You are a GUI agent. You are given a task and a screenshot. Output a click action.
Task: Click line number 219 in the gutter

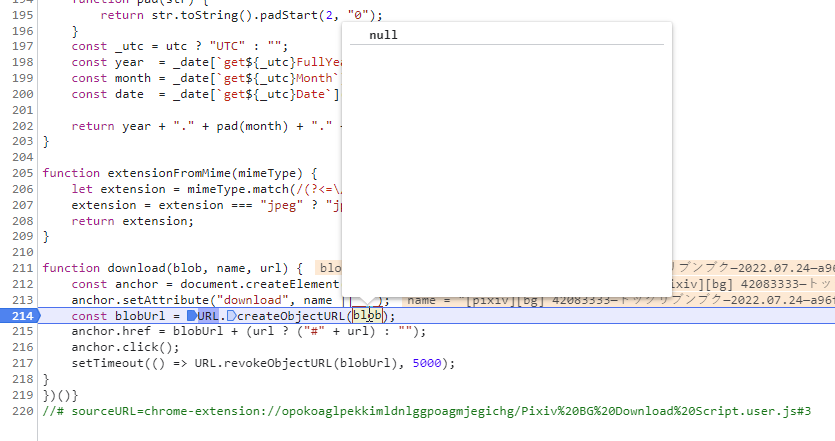[x=22, y=395]
